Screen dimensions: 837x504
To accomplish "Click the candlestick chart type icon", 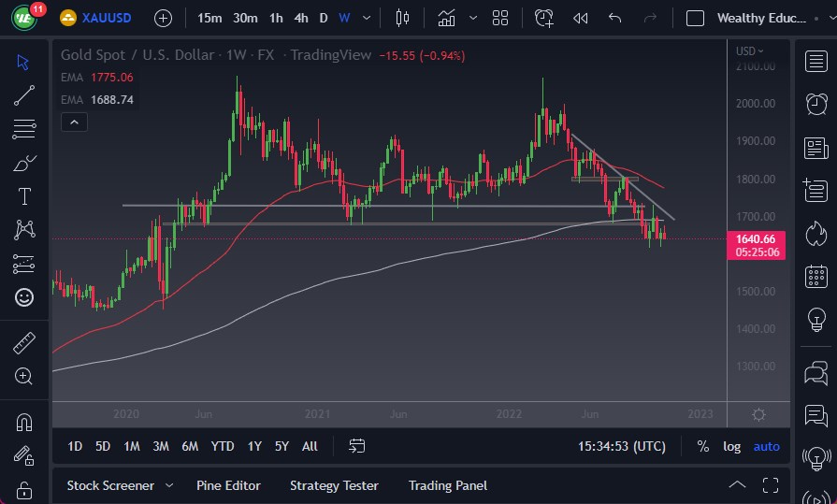I will [x=403, y=18].
